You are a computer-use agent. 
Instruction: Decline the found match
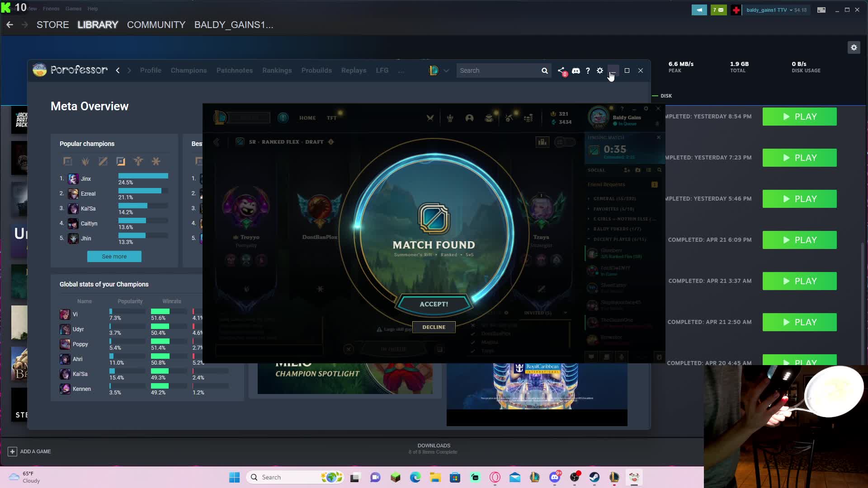coord(434,327)
